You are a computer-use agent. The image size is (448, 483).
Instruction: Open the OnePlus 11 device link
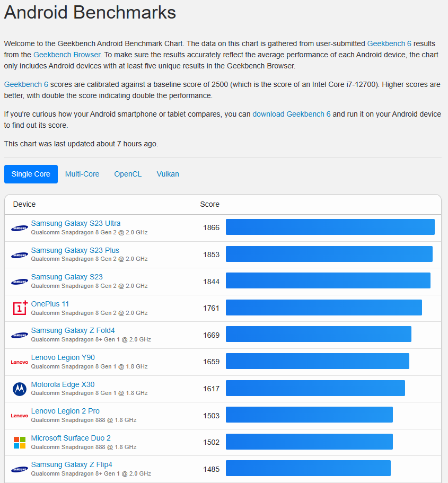(x=50, y=304)
